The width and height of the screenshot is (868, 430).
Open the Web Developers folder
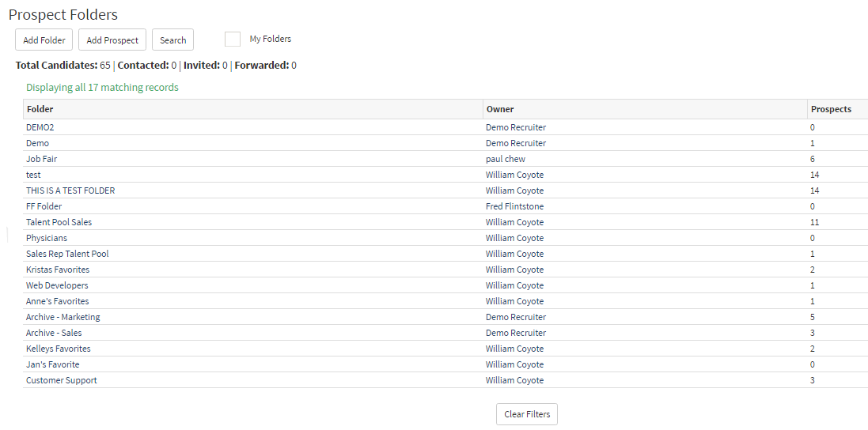point(57,285)
